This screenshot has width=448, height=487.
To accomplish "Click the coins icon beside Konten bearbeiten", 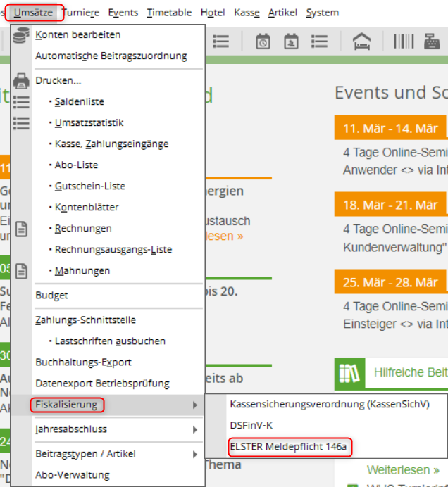I will click(21, 35).
